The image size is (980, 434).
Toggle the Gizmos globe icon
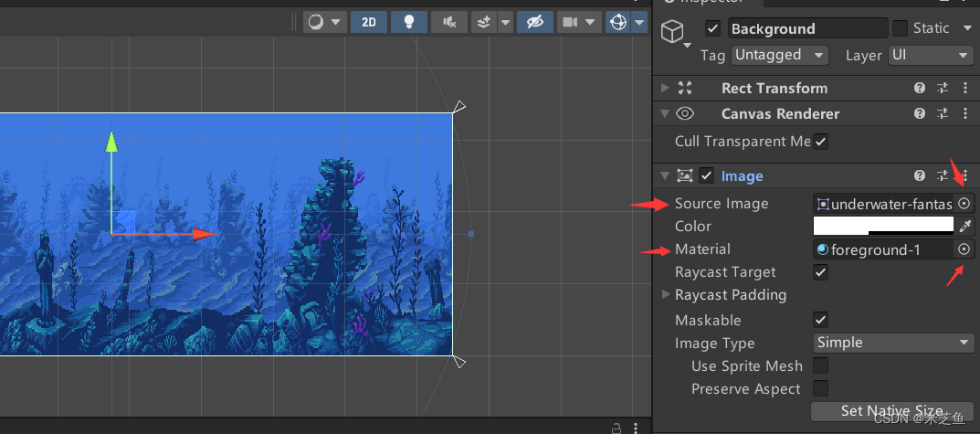(x=618, y=22)
